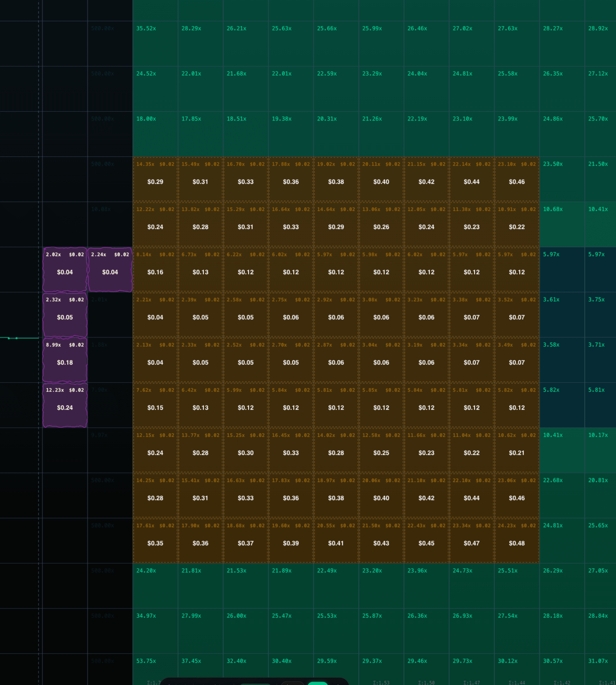Click the purple 2.32x $0.05 cell

tap(65, 315)
